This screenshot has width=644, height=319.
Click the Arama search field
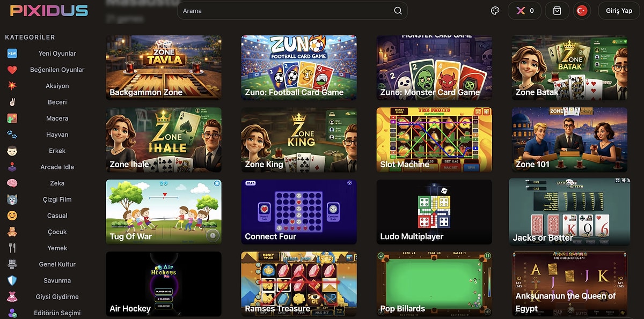click(x=292, y=11)
